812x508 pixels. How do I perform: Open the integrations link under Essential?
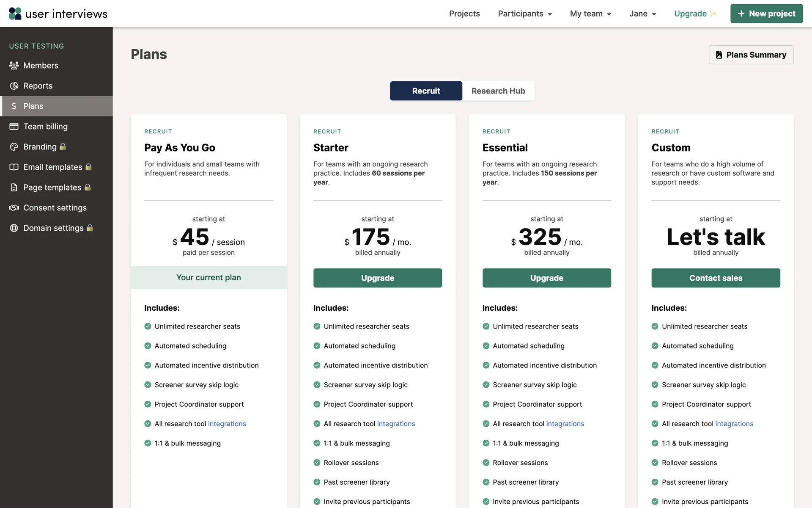tap(565, 424)
